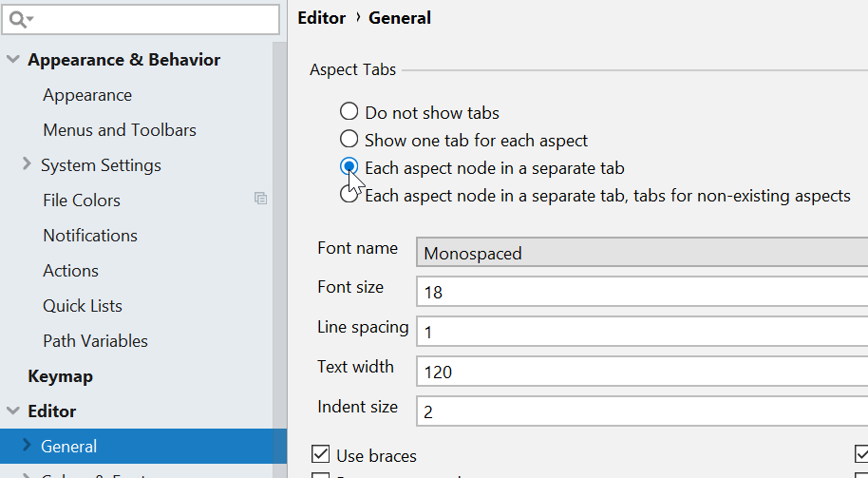Click the Editor breadcrumb link
The image size is (868, 478).
click(x=321, y=18)
